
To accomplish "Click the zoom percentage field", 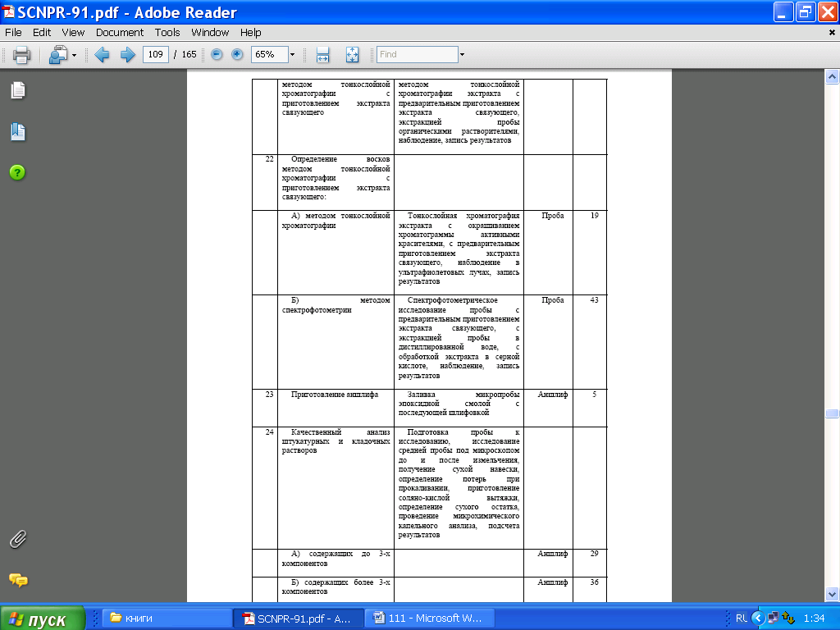I will pyautogui.click(x=269, y=55).
